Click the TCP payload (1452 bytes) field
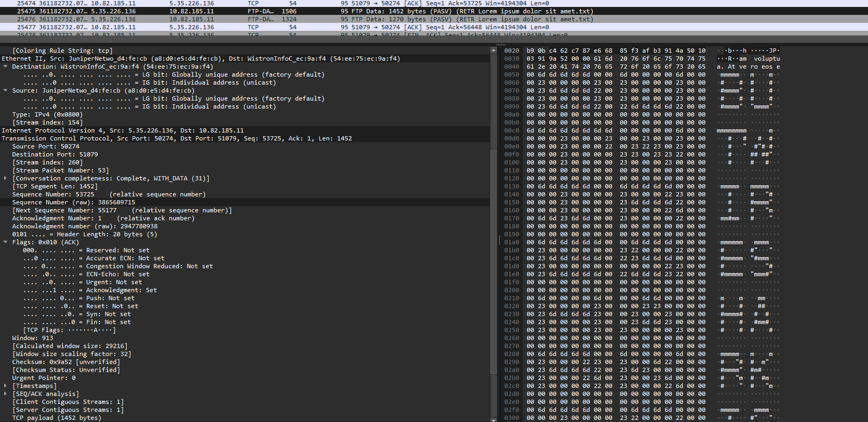Viewport: 868px width, 422px height. (x=56, y=418)
